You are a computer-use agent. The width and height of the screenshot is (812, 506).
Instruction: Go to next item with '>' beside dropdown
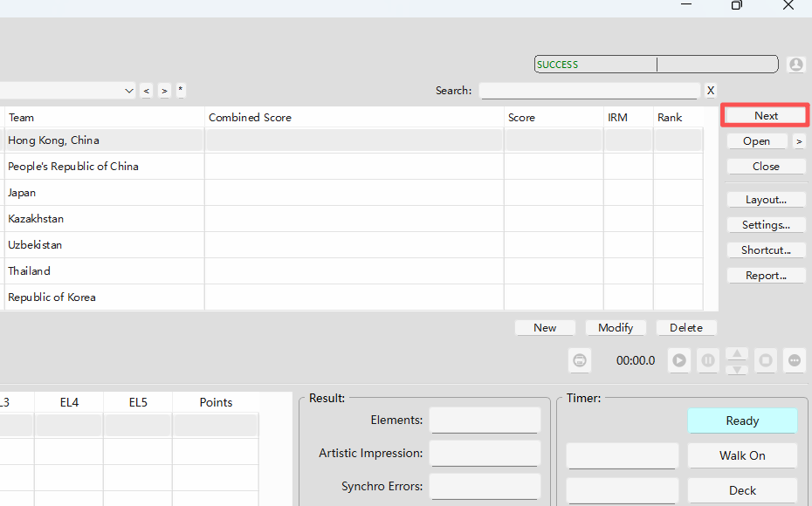coord(164,91)
